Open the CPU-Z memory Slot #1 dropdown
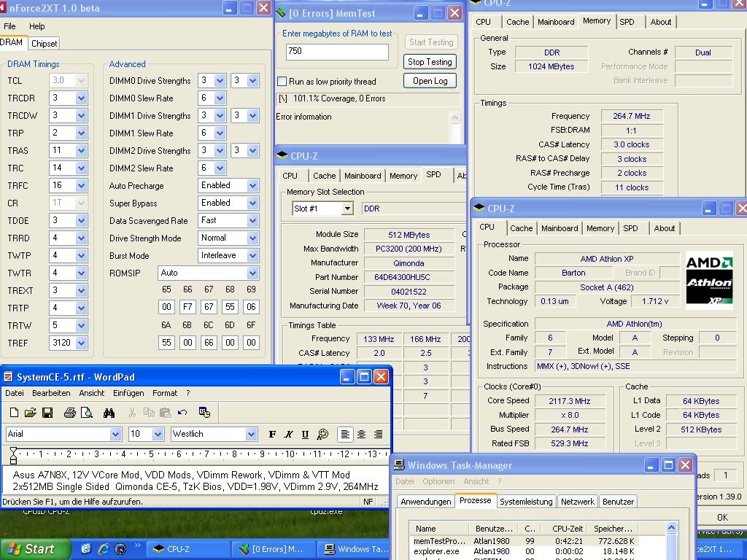This screenshot has height=560, width=747. 348,209
